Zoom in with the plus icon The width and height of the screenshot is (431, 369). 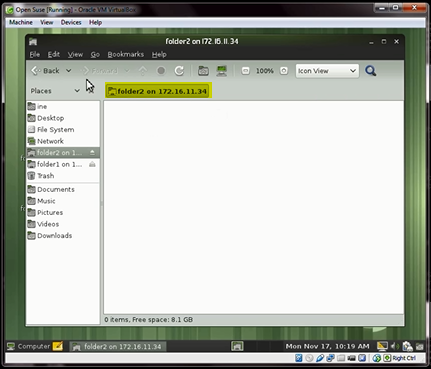click(x=284, y=71)
